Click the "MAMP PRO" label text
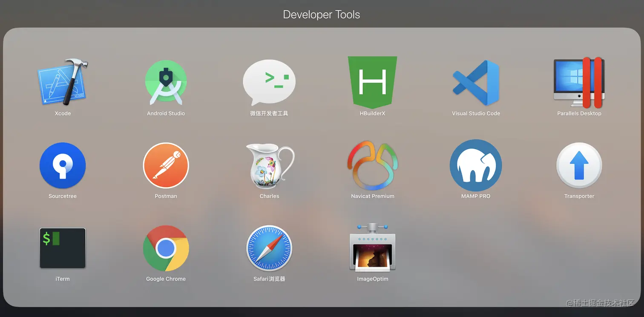644x317 pixels. pos(476,196)
